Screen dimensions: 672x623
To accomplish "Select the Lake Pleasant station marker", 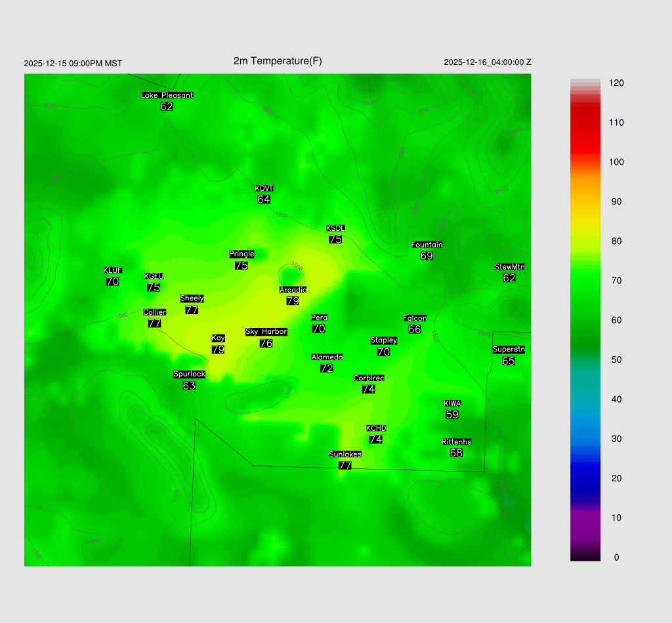I will point(167,95).
